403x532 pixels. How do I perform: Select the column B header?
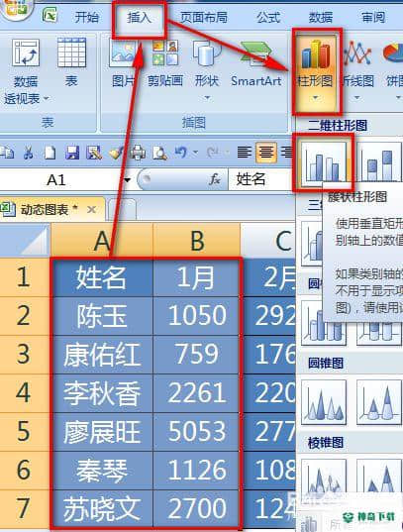pos(197,240)
